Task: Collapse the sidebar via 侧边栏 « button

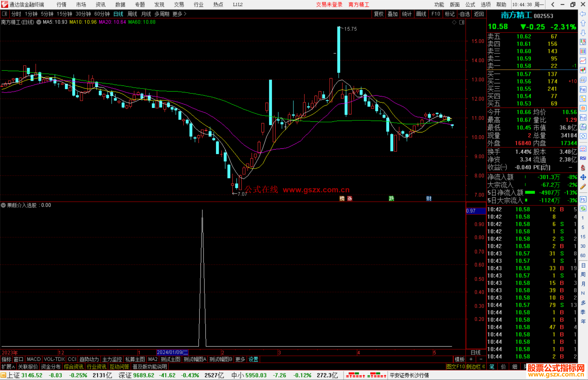Action: [x=476, y=367]
